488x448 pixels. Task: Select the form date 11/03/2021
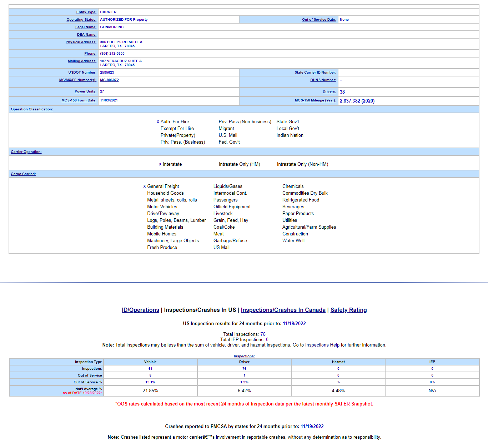[109, 100]
